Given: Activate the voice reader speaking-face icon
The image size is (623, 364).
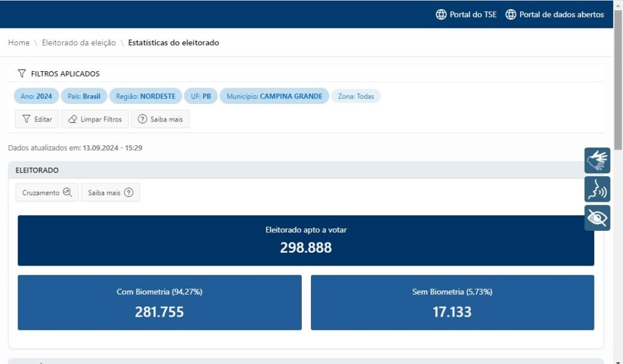Looking at the screenshot, I should pos(597,190).
